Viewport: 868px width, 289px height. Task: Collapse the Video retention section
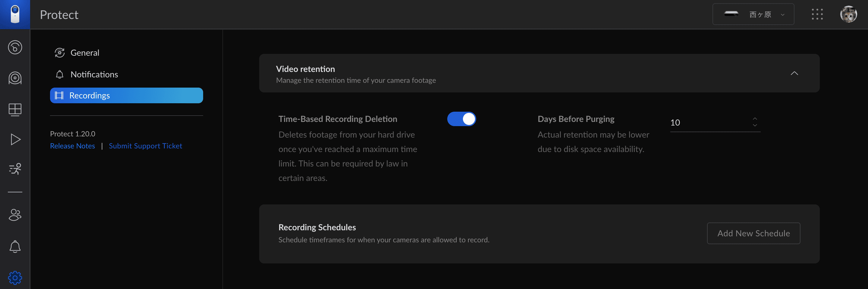point(794,73)
